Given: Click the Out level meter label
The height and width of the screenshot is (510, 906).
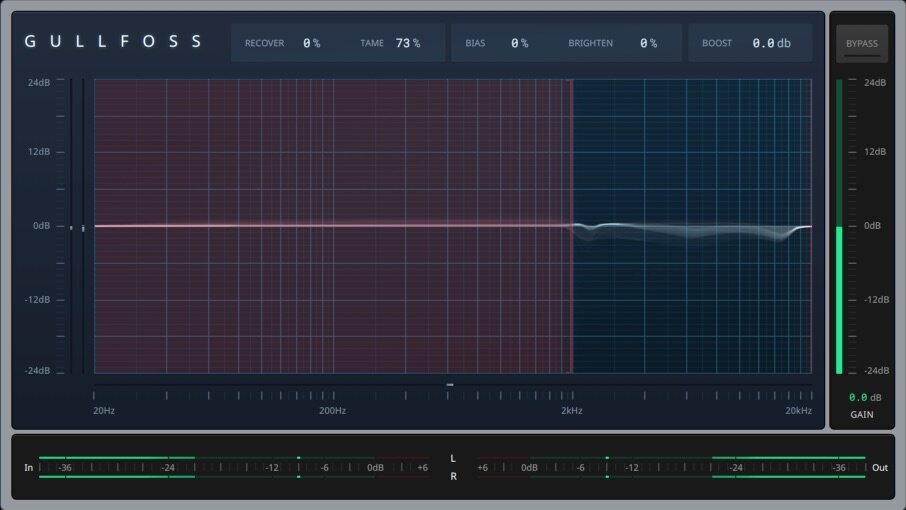Looking at the screenshot, I should pyautogui.click(x=879, y=468).
